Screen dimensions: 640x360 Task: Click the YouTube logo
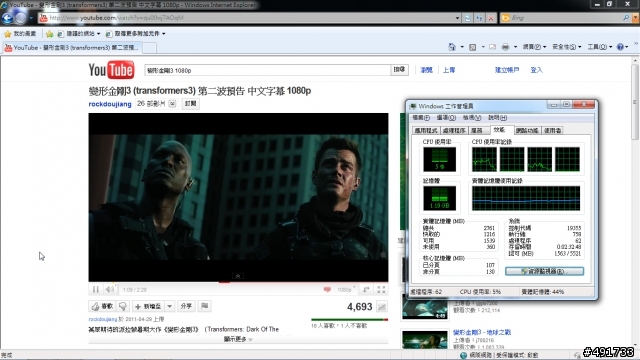pyautogui.click(x=111, y=70)
